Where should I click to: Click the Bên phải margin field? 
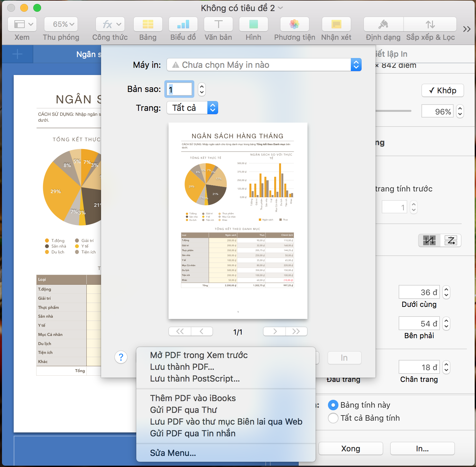pyautogui.click(x=419, y=324)
